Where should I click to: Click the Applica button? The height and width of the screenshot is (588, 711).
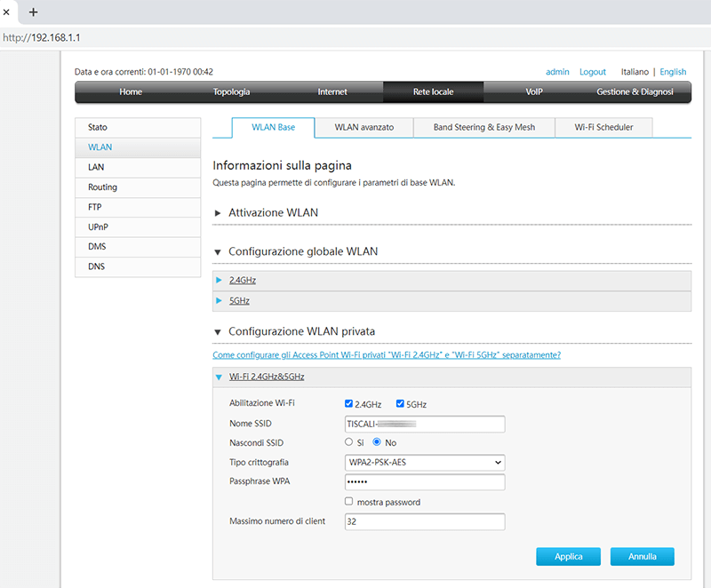pyautogui.click(x=568, y=557)
